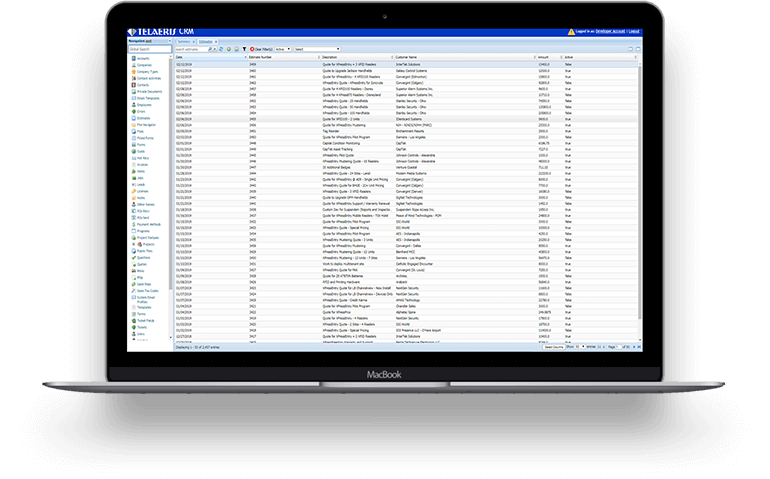The image size is (770, 479).
Task: Click the refresh icon in estimates toolbar
Action: click(221, 49)
